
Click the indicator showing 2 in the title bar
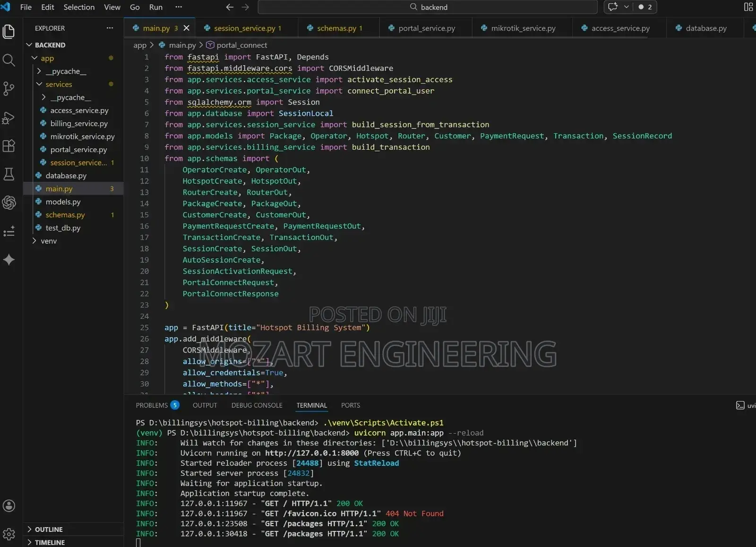click(x=645, y=7)
